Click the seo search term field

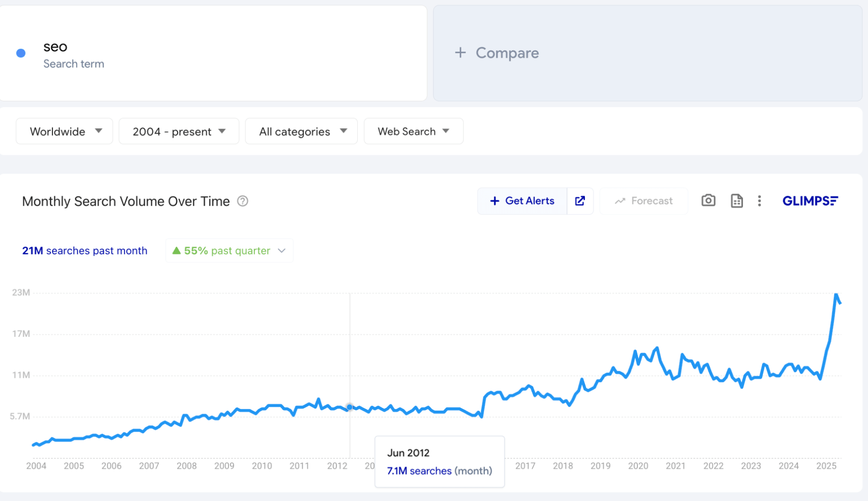click(213, 53)
